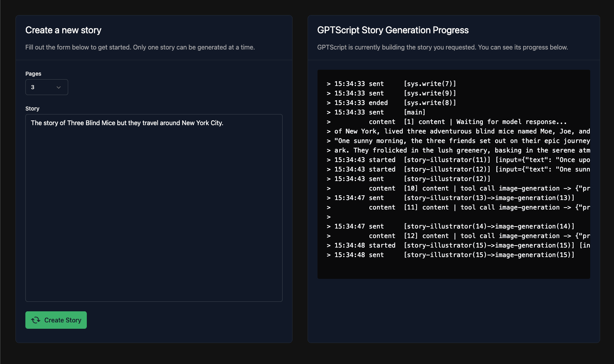
Task: Click the 'started [story-illustrator(12)]' log line
Action: pyautogui.click(x=458, y=169)
